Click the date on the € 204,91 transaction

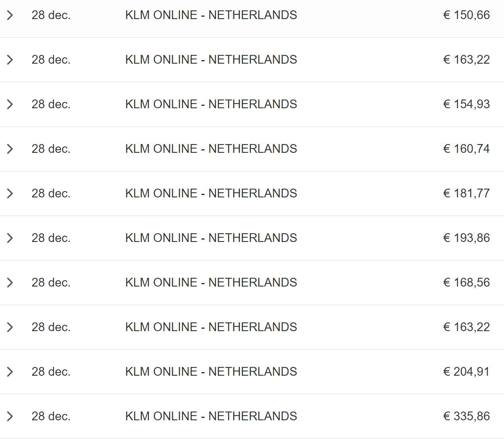click(51, 372)
